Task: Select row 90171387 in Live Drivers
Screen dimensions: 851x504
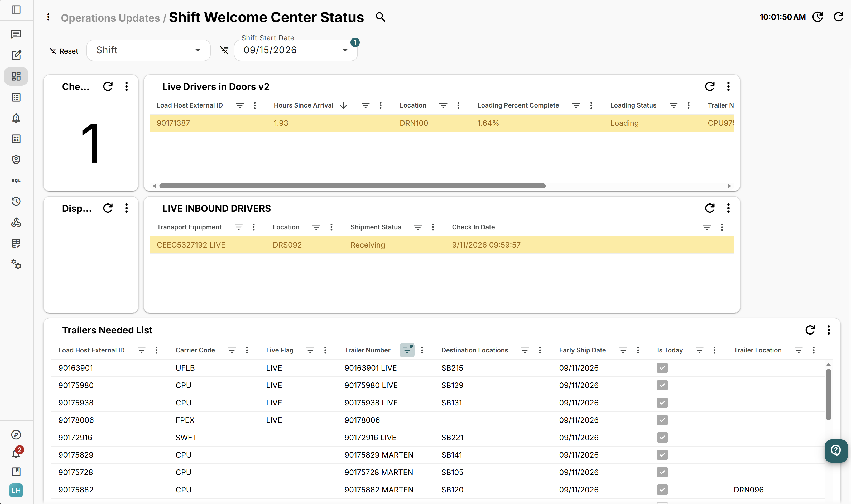Action: (x=442, y=123)
